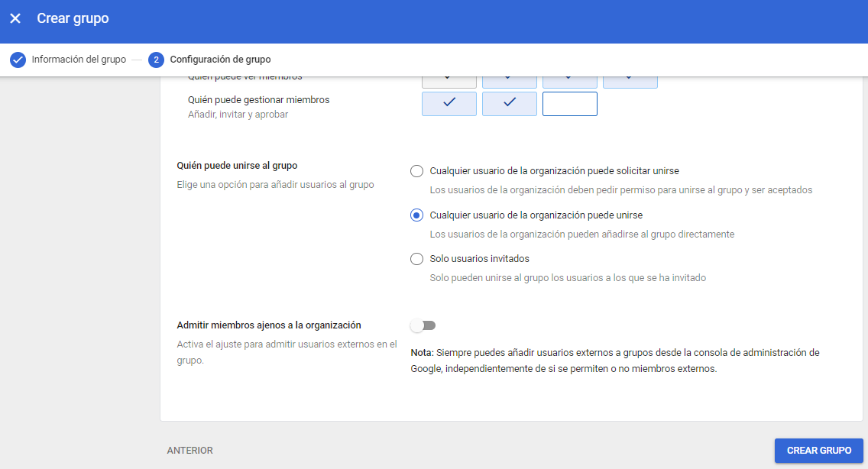
Task: Go to step Información del grupo
Action: (79, 60)
